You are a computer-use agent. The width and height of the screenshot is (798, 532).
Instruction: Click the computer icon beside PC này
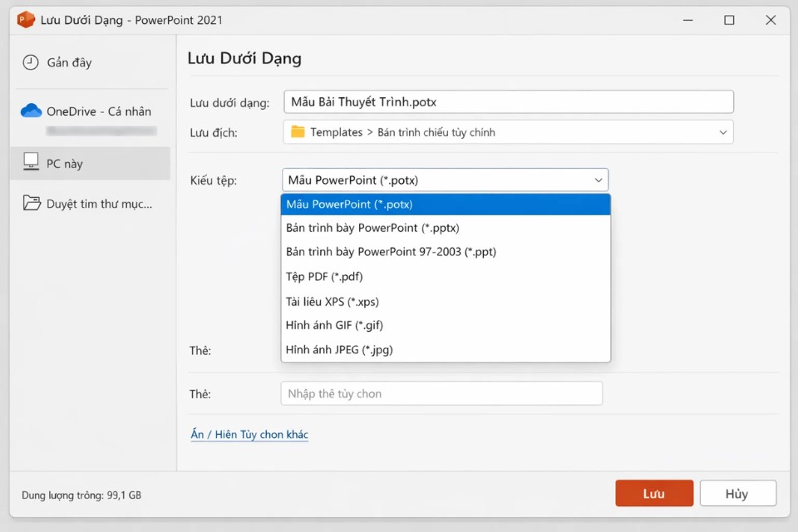click(x=30, y=163)
